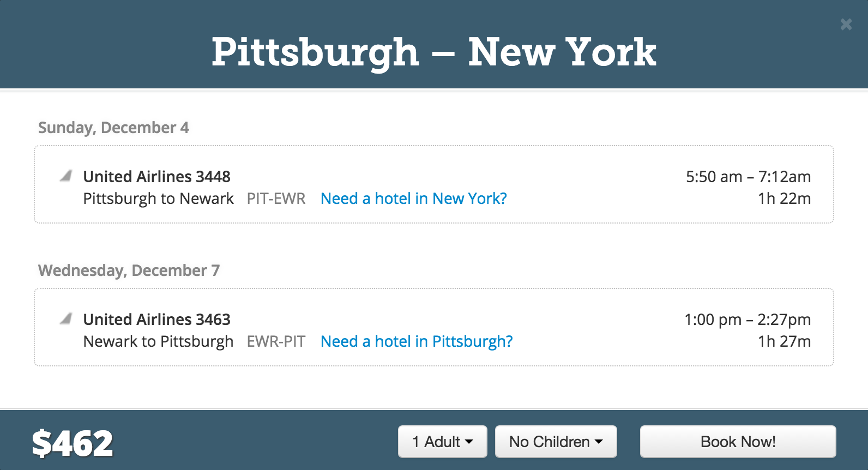
Task: Click the 5:50 am – 7:12am departure time
Action: pyautogui.click(x=748, y=177)
